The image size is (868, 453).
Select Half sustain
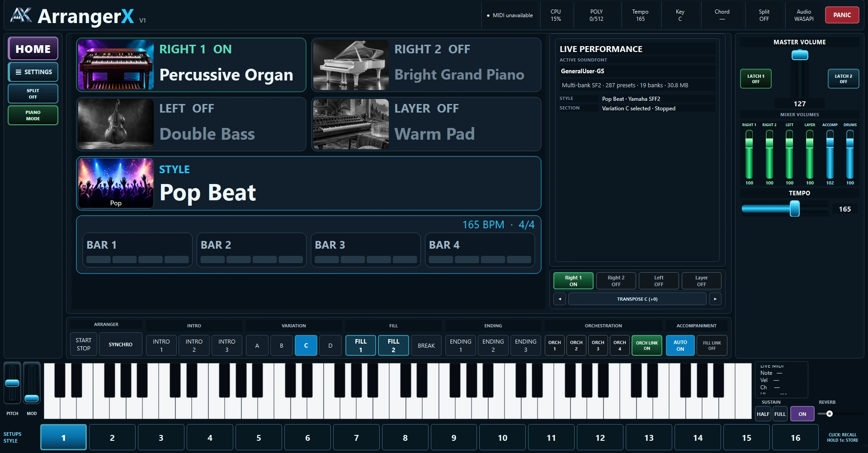(x=763, y=414)
